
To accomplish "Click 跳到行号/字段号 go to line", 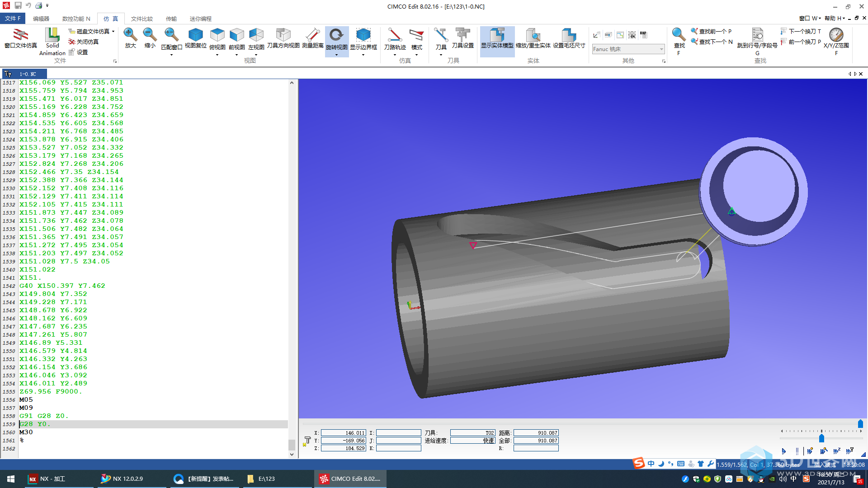I will [x=757, y=41].
